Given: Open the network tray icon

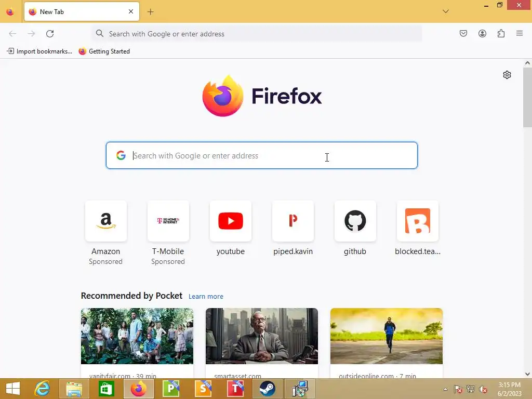Looking at the screenshot, I should pyautogui.click(x=471, y=389).
